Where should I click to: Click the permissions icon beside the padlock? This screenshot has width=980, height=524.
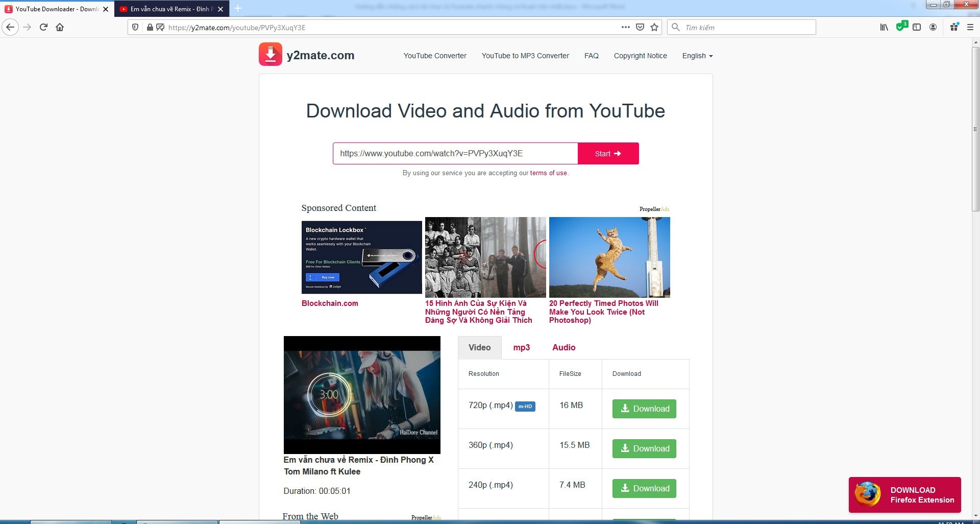(x=160, y=27)
